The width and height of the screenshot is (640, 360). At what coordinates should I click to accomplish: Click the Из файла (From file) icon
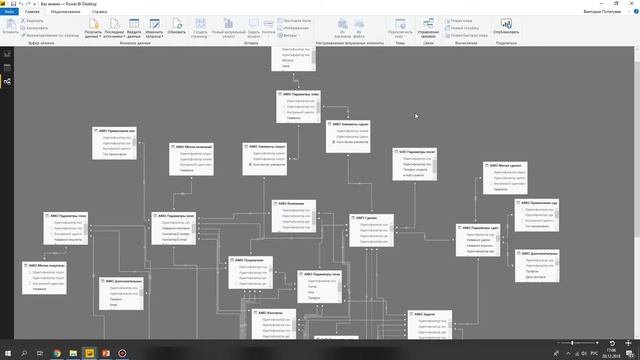pos(359,24)
